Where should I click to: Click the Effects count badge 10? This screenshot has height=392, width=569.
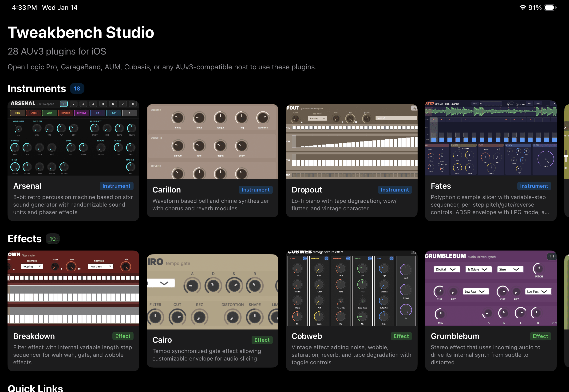coord(52,239)
